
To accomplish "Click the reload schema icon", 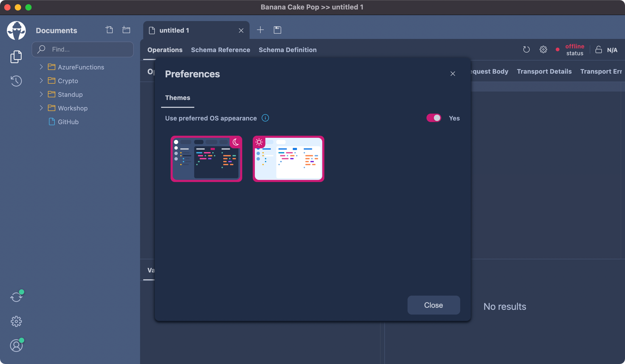I will [x=526, y=49].
